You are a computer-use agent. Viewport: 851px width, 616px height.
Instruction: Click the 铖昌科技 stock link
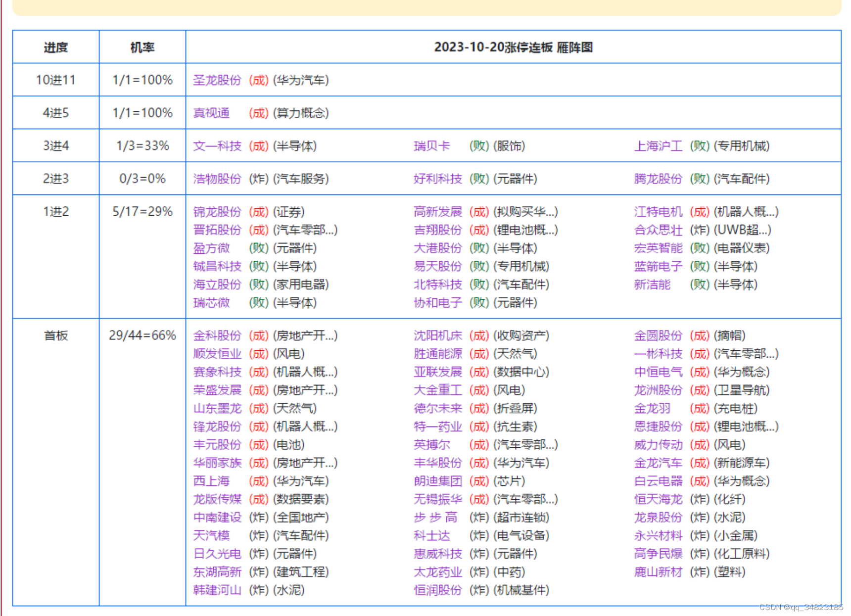pos(217,267)
